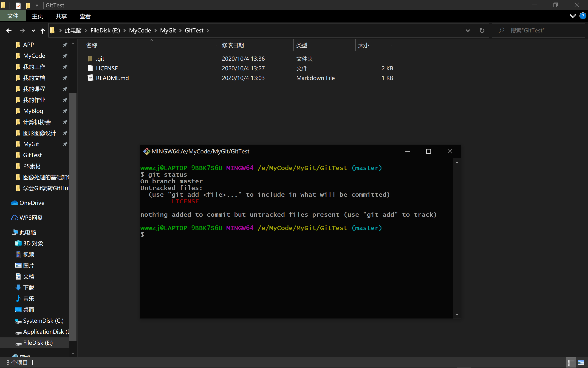Open 图形图像设计 in quick access
Screen dimensions: 588x368
(40, 133)
